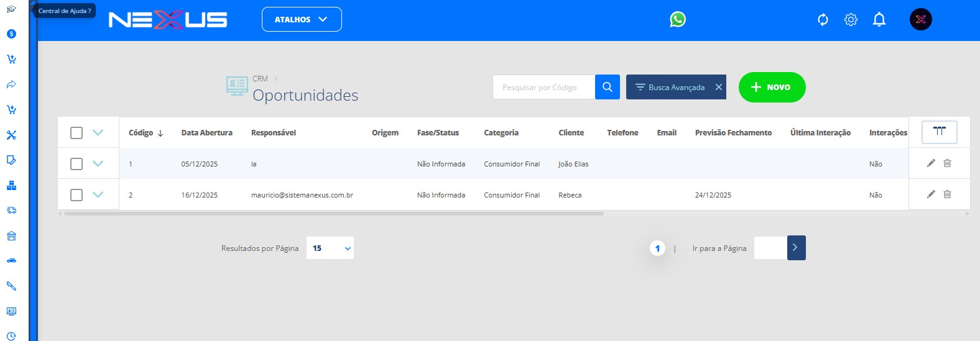Image resolution: width=980 pixels, height=341 pixels.
Task: Check the box for opportunity code 2
Action: pos(76,195)
